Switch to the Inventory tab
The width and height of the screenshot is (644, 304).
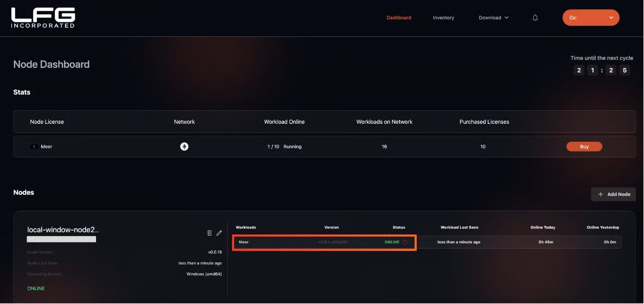coord(443,18)
